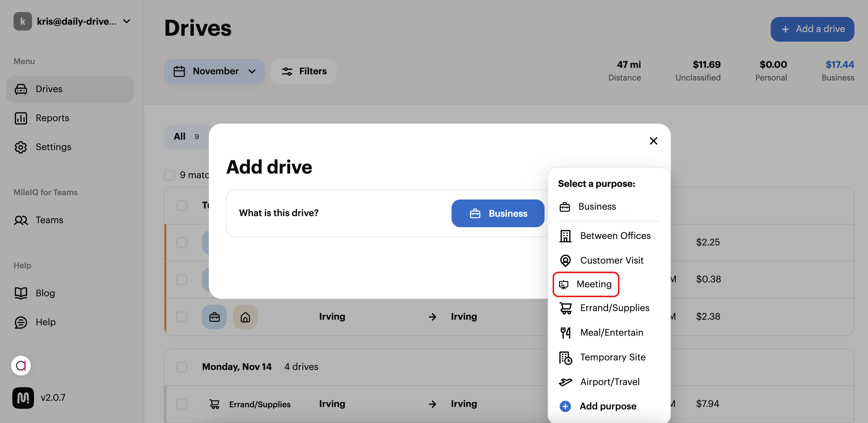Open Settings from the sidebar
Screen dimensions: 868x423
click(53, 147)
